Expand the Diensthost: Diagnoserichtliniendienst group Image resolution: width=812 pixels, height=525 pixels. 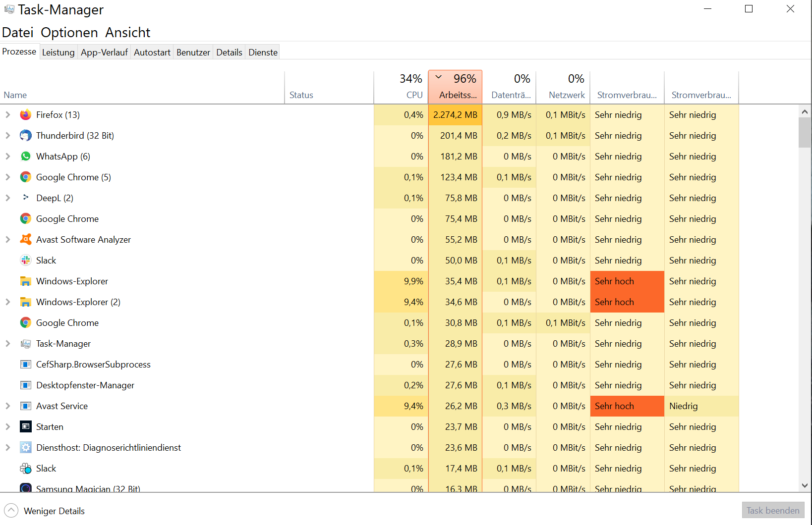(7, 448)
